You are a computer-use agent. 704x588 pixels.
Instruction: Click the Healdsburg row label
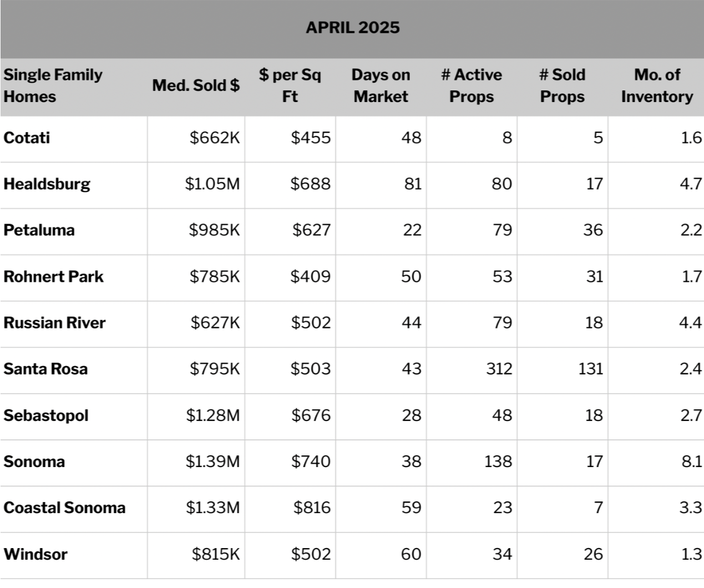click(x=47, y=184)
